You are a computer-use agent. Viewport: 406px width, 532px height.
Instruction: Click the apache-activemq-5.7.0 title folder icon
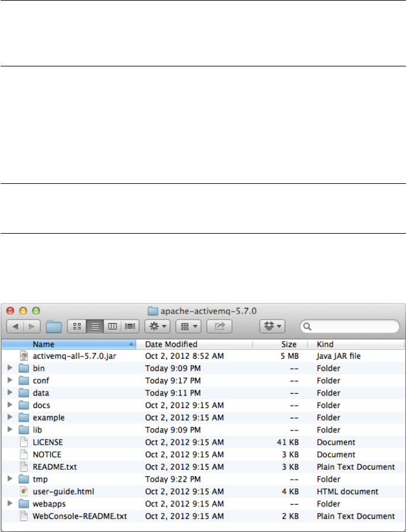coord(153,311)
